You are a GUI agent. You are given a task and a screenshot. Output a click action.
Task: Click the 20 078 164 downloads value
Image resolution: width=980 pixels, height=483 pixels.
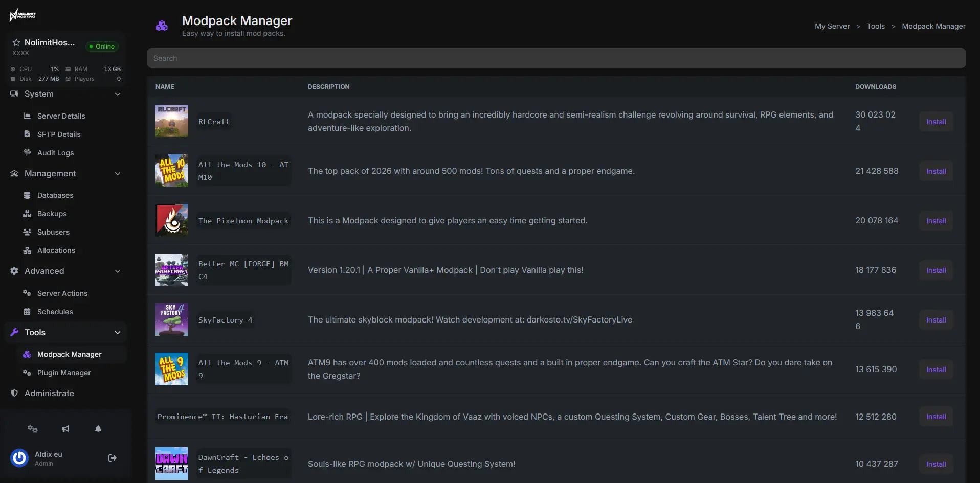click(877, 220)
